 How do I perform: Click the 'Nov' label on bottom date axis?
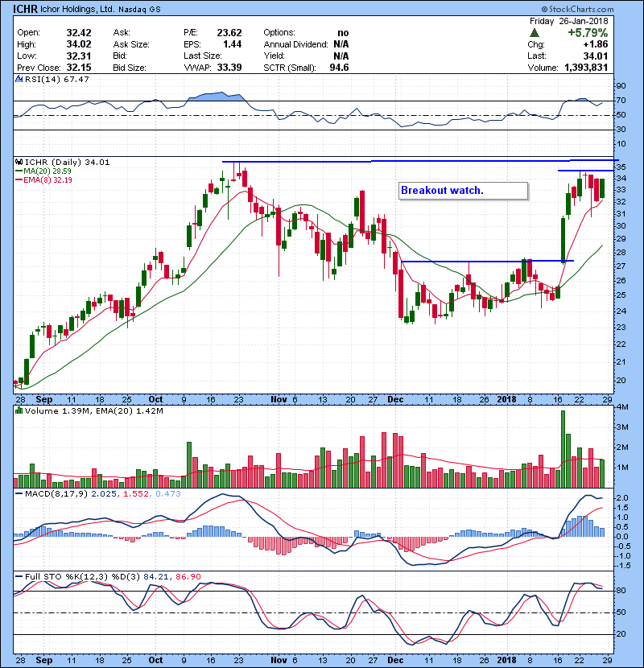(279, 660)
